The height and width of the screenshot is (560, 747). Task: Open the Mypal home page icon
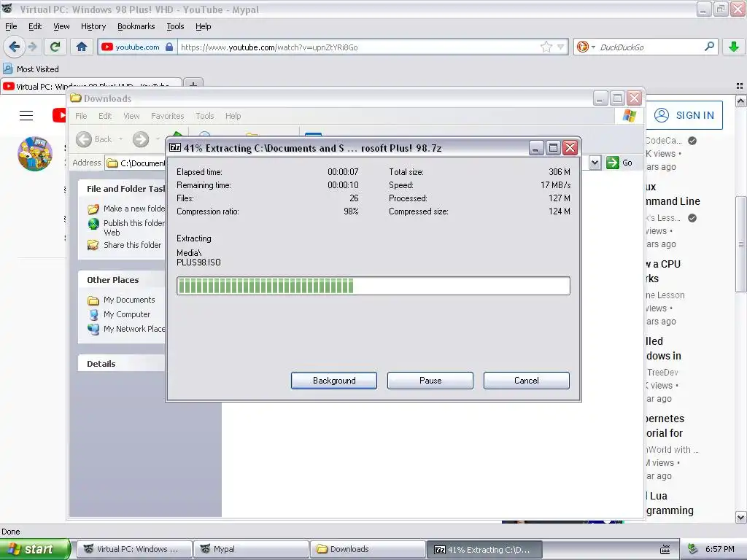point(82,47)
